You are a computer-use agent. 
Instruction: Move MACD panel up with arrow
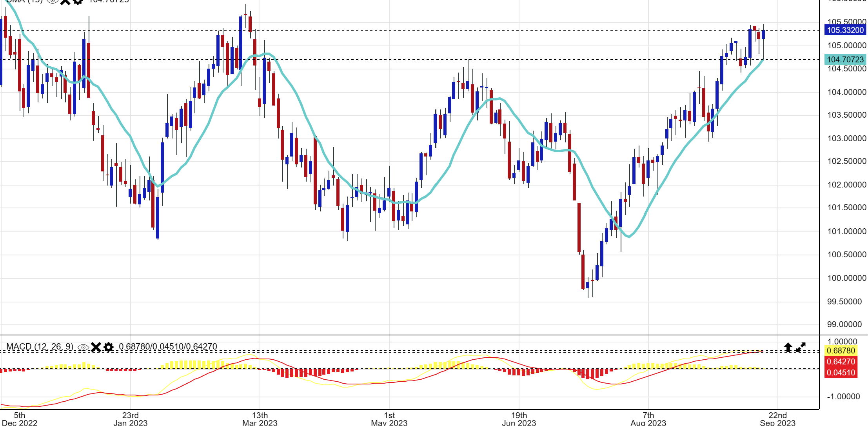pos(788,347)
